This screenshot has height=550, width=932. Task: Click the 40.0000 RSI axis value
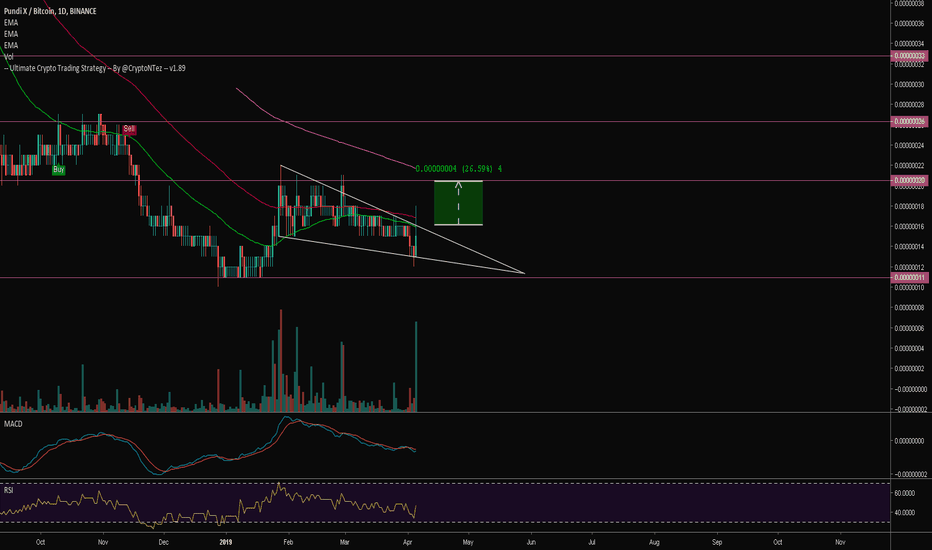pyautogui.click(x=905, y=513)
